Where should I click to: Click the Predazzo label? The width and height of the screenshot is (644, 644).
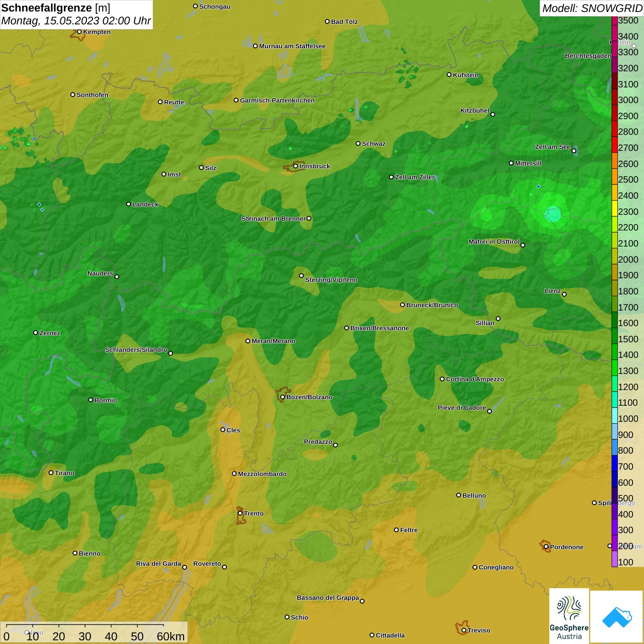(x=318, y=442)
